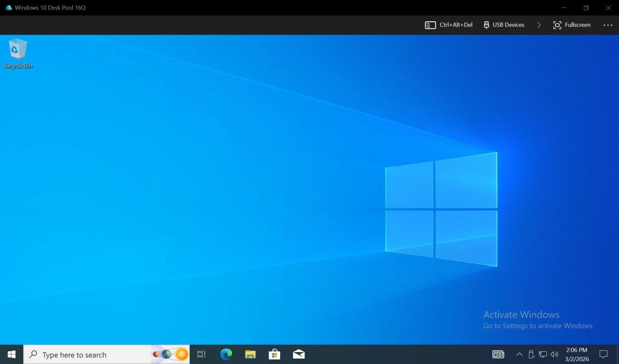The width and height of the screenshot is (619, 364).
Task: Open the Recycle Bin desktop icon
Action: 18,53
